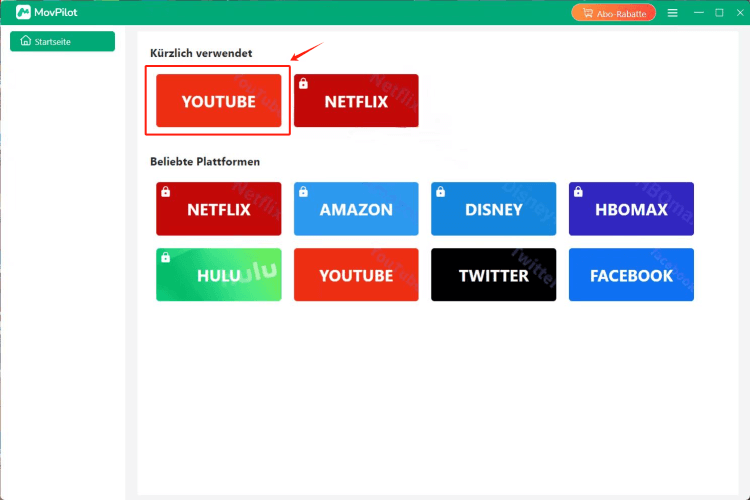Maximize the MovPilot window
The height and width of the screenshot is (500, 750).
[719, 12]
